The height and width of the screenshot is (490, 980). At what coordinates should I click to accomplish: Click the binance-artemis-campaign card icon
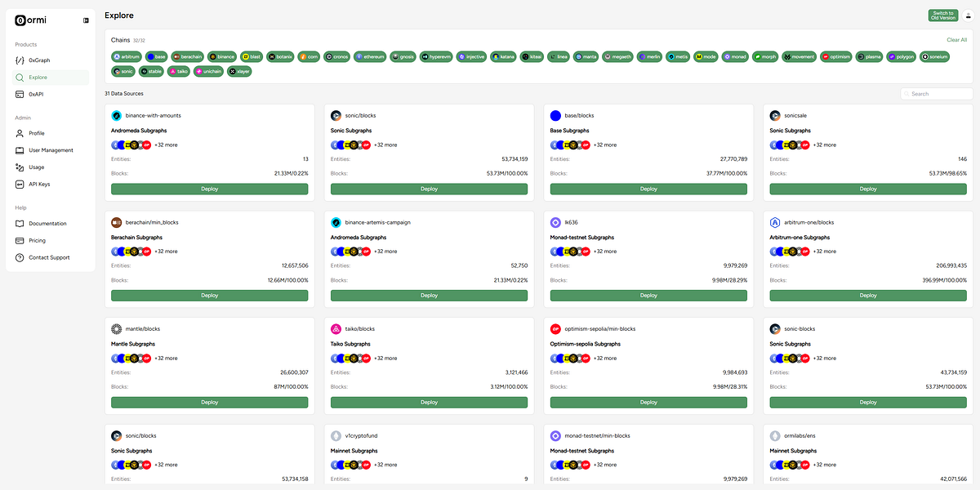(336, 222)
